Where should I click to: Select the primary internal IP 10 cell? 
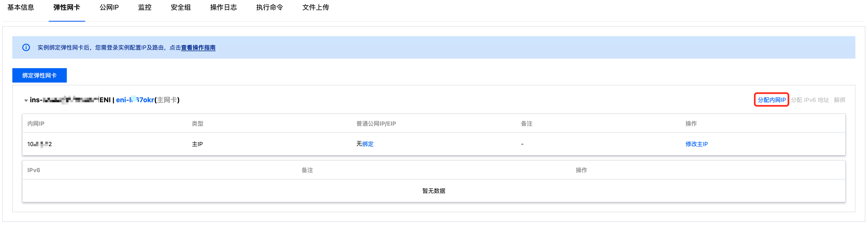click(x=39, y=144)
